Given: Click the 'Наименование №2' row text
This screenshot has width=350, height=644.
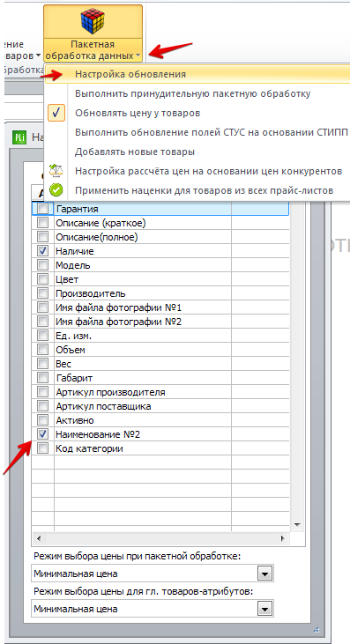Looking at the screenshot, I should click(x=98, y=434).
